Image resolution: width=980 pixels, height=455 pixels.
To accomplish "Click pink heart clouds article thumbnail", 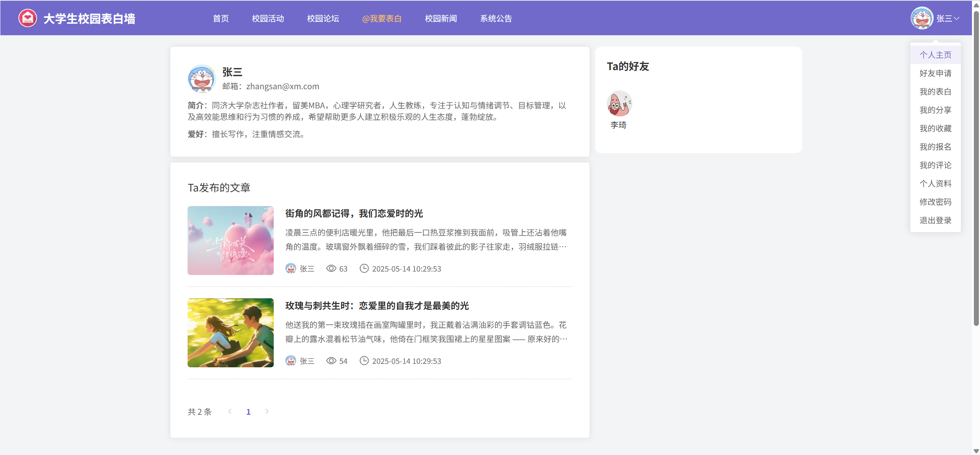I will pos(230,241).
